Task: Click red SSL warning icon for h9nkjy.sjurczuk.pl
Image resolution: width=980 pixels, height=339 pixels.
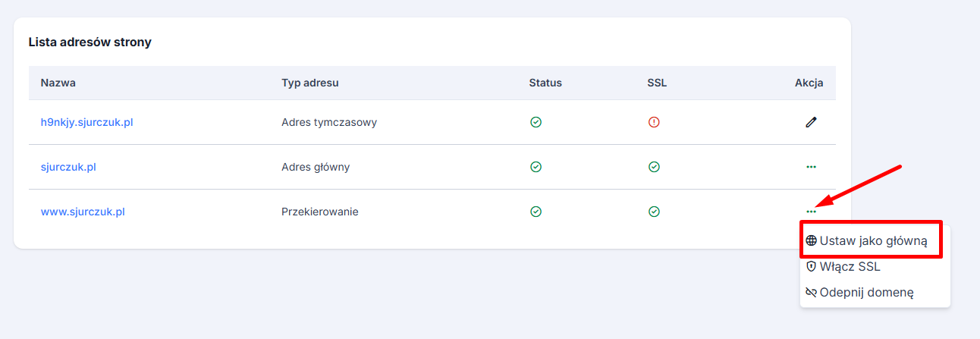Action: pyautogui.click(x=654, y=122)
